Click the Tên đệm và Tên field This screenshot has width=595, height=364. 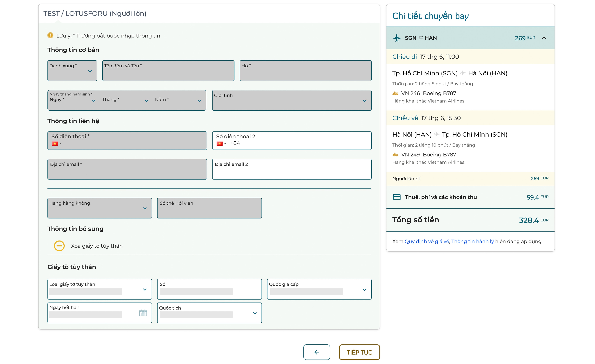(x=168, y=71)
